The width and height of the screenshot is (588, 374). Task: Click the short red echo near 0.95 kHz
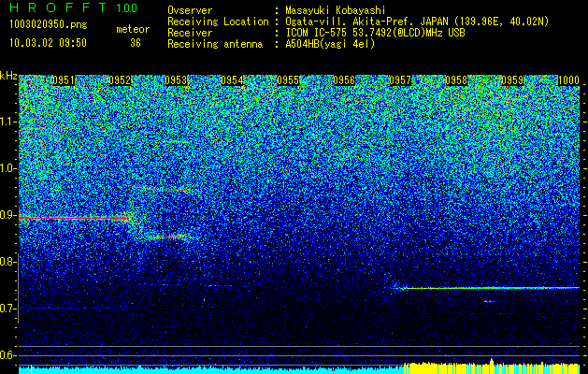click(167, 190)
